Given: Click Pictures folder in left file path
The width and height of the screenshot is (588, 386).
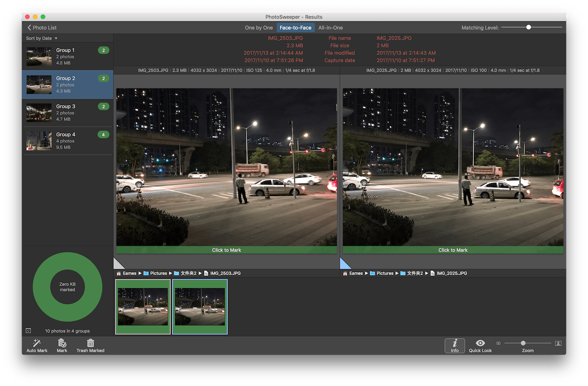Looking at the screenshot, I should point(158,273).
